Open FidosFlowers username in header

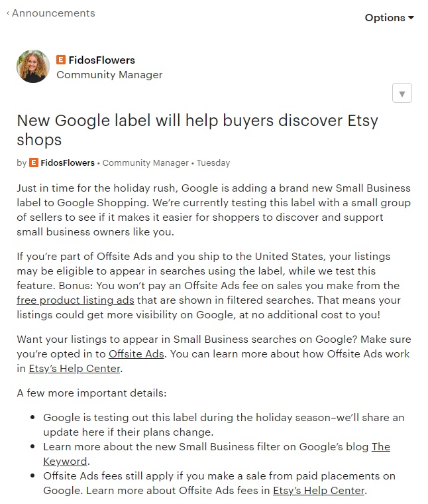[x=102, y=60]
